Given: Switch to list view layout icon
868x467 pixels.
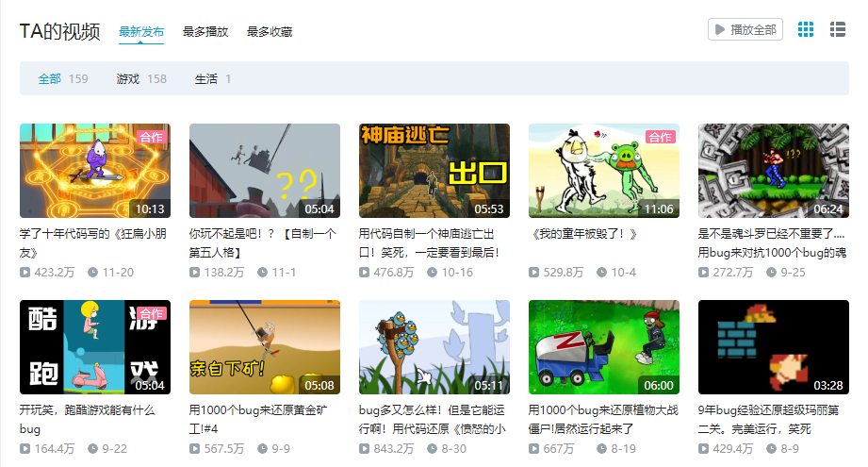Looking at the screenshot, I should [838, 29].
